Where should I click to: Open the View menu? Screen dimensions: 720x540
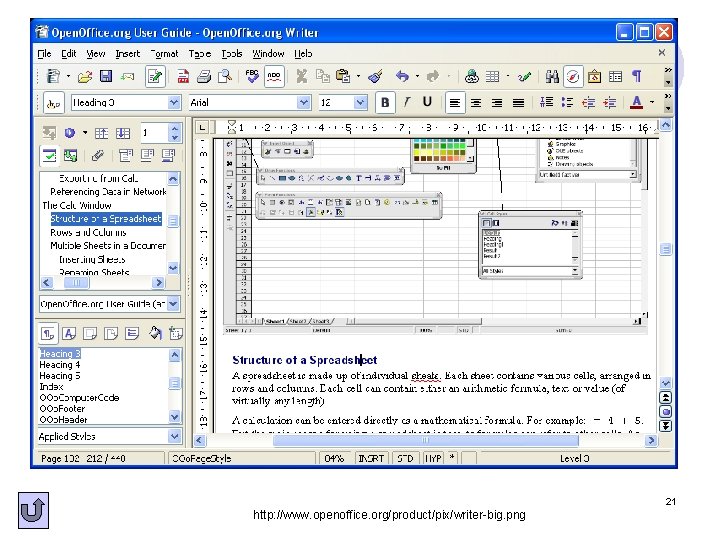[x=96, y=54]
